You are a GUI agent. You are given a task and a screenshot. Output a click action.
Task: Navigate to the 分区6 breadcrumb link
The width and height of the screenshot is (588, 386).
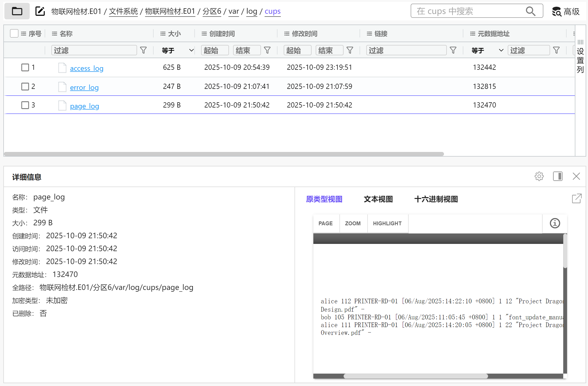(212, 11)
